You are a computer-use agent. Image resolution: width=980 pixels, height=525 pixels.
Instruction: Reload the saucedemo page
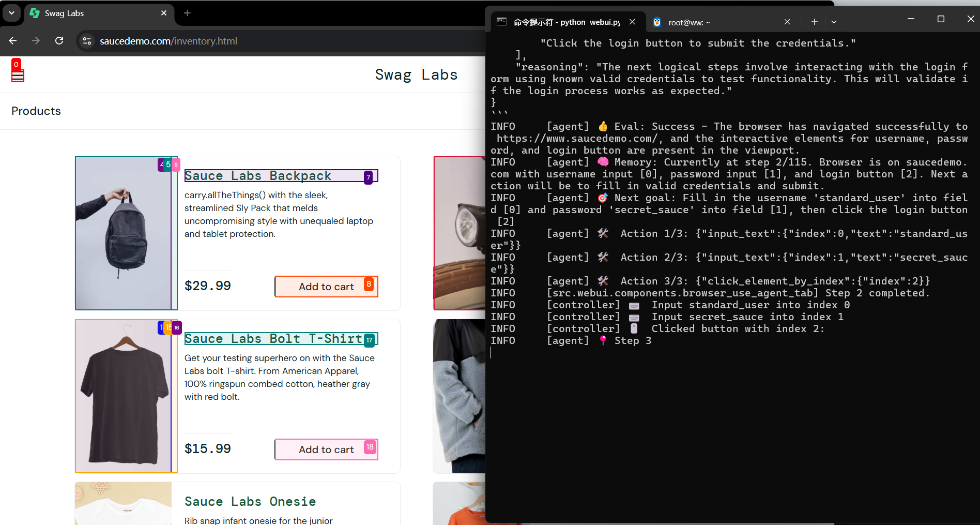click(59, 41)
